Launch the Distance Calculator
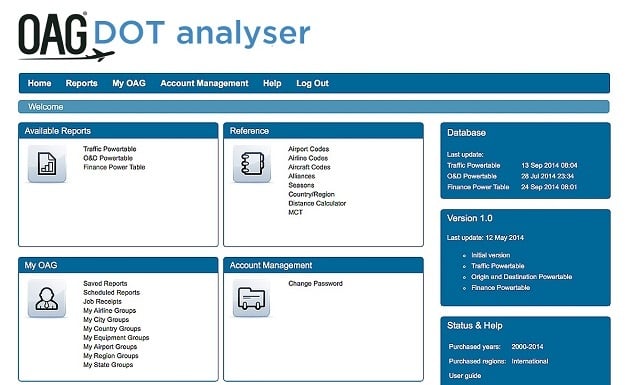 [317, 203]
